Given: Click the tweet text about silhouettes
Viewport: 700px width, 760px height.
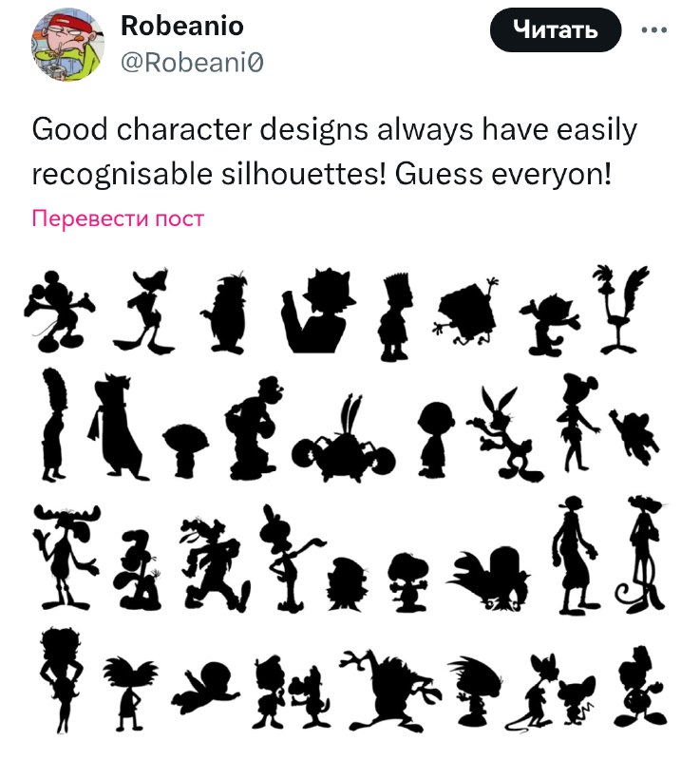Looking at the screenshot, I should 334,151.
